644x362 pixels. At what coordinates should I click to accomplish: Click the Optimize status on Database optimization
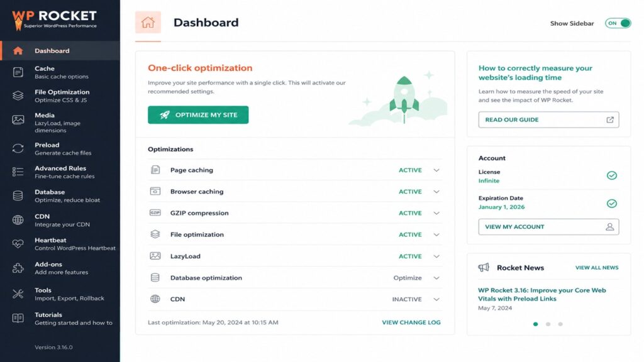click(408, 278)
